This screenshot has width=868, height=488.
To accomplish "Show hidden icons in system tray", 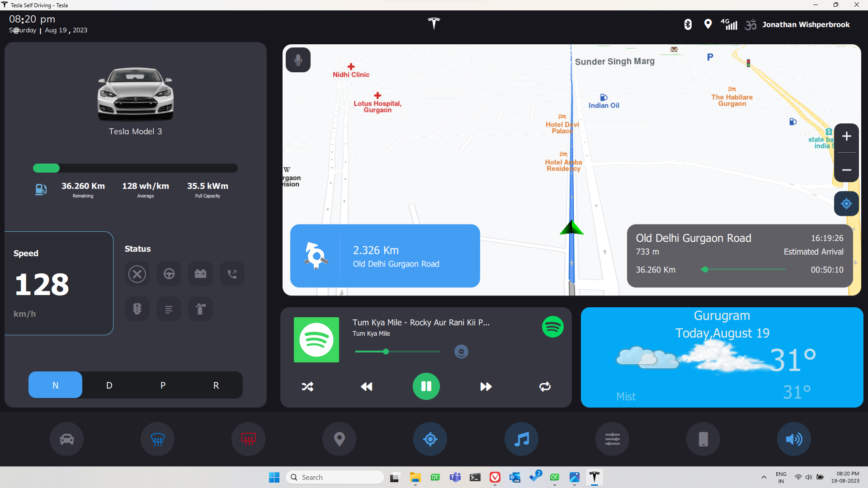I will [x=764, y=477].
